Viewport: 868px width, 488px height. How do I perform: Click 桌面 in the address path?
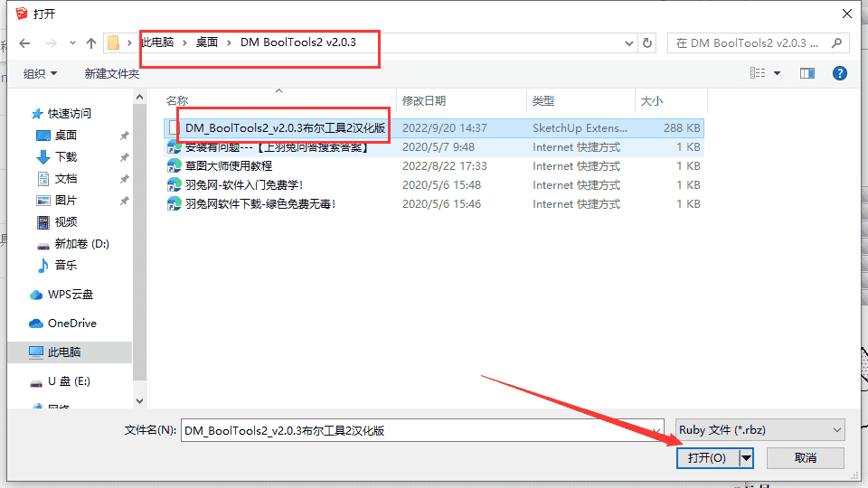click(207, 42)
